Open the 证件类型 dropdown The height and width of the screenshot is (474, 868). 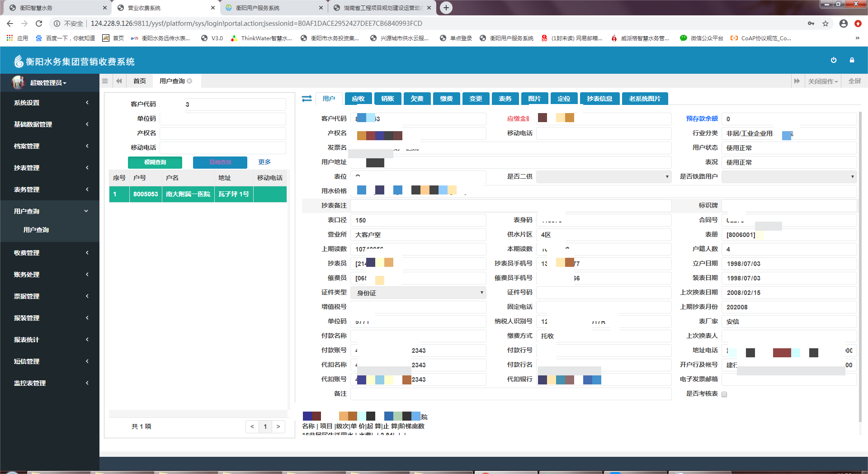click(418, 293)
